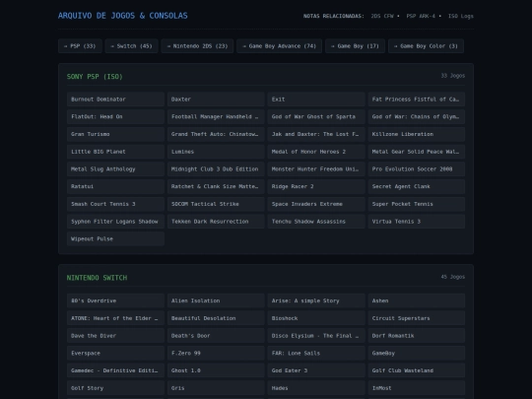Select Ratchet & Clank Size Matters
This screenshot has height=399, width=532.
[216, 186]
